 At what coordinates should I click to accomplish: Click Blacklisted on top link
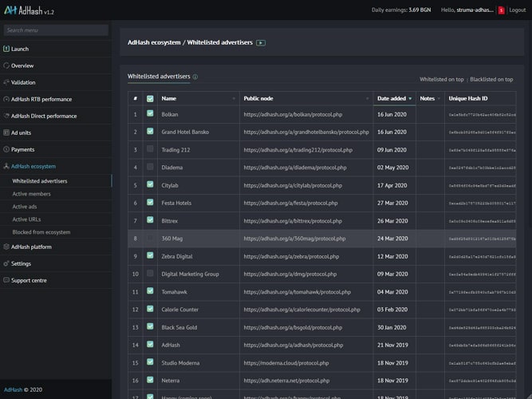tap(491, 80)
